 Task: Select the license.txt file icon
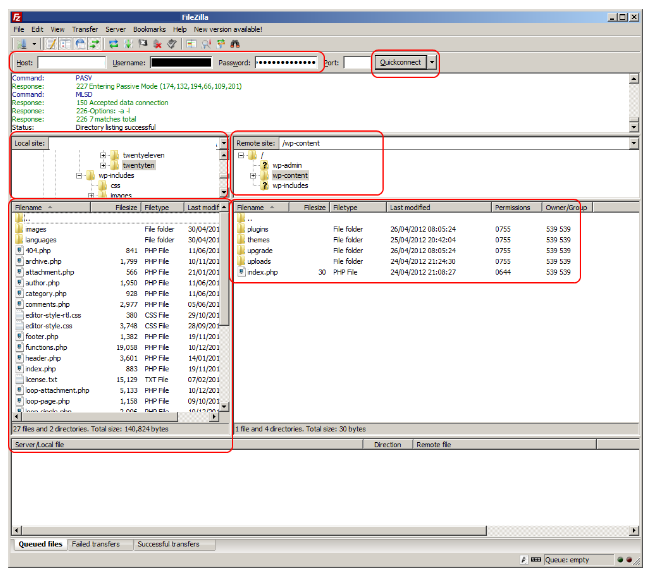[x=19, y=380]
